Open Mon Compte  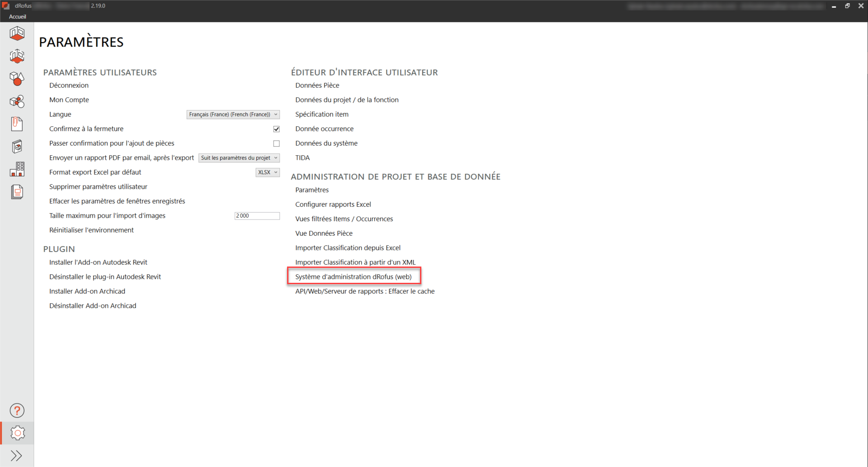(x=69, y=100)
